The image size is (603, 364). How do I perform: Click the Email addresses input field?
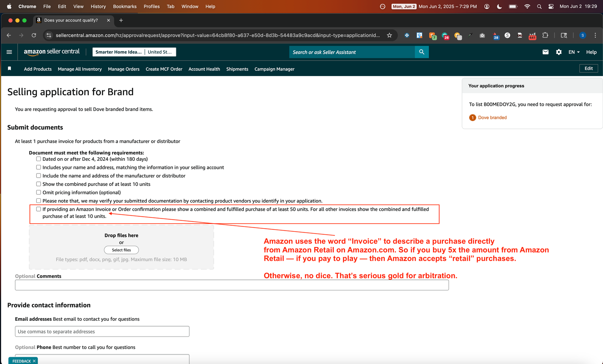(102, 331)
